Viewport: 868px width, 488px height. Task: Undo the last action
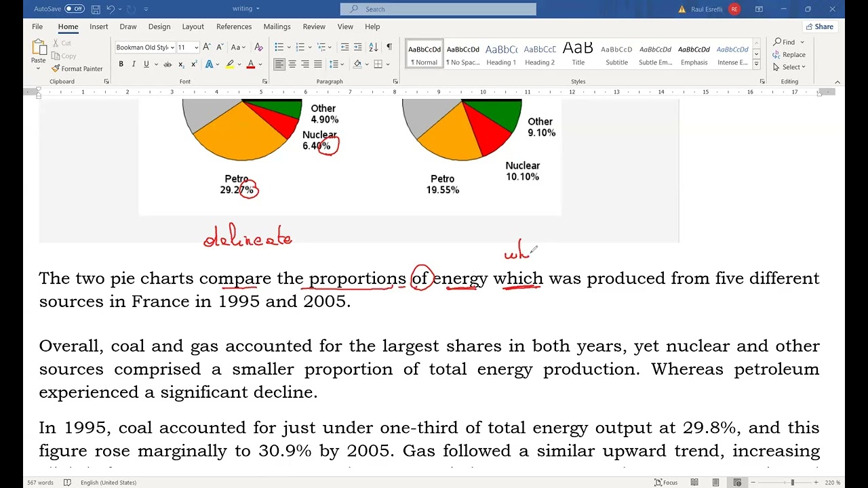(x=111, y=9)
